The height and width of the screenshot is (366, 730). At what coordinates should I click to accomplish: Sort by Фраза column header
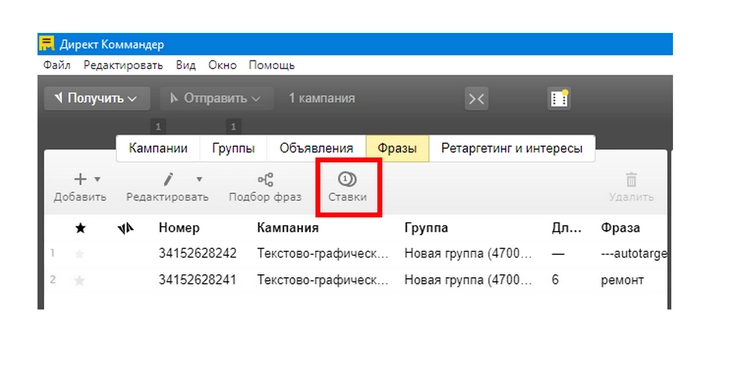click(620, 228)
